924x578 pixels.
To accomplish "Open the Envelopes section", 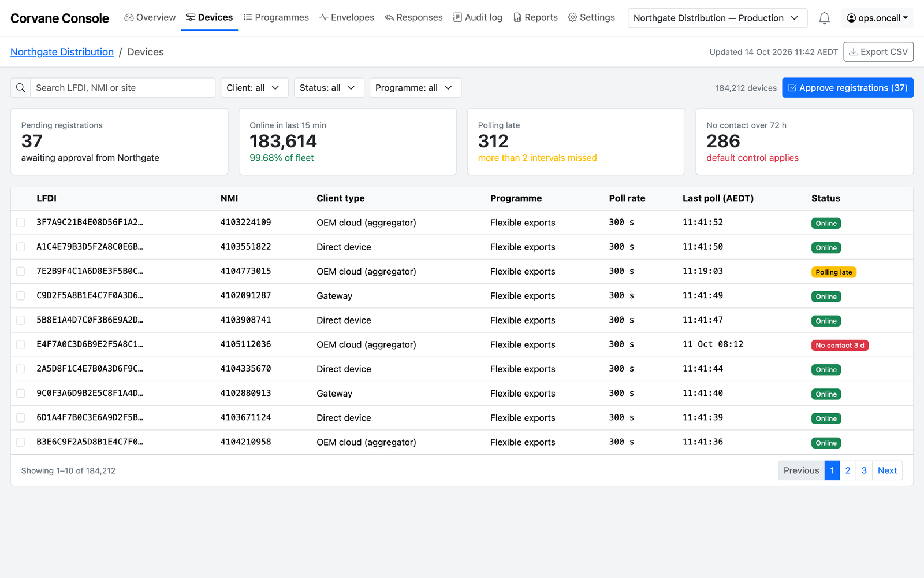I will click(x=346, y=17).
